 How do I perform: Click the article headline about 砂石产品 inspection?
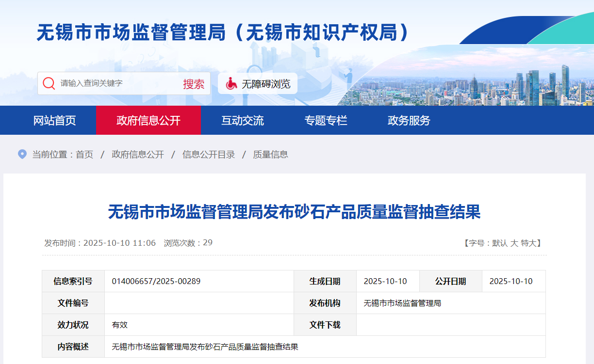point(294,212)
